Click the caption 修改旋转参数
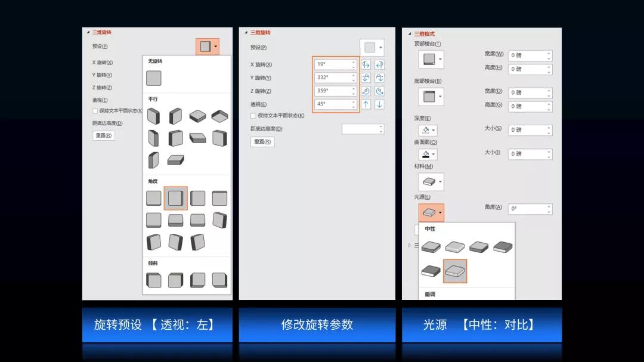644x362 pixels. (x=317, y=324)
